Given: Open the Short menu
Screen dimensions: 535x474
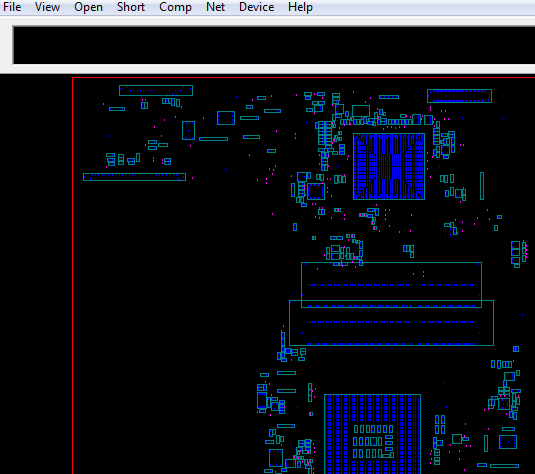Looking at the screenshot, I should pyautogui.click(x=131, y=7).
